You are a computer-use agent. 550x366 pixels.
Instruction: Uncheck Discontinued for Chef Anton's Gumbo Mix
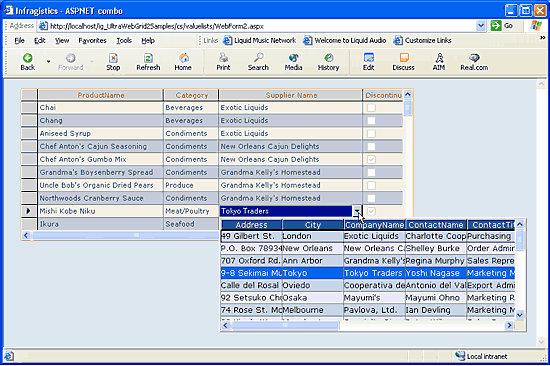pyautogui.click(x=371, y=159)
